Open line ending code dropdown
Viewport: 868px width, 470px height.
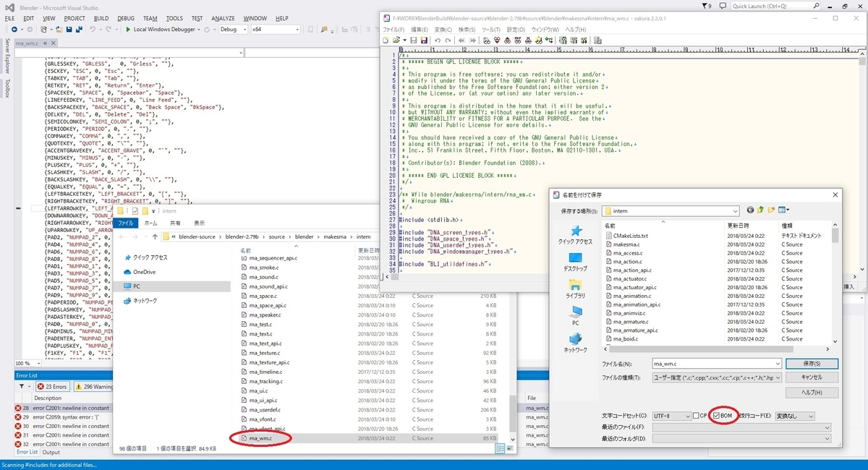[x=810, y=416]
